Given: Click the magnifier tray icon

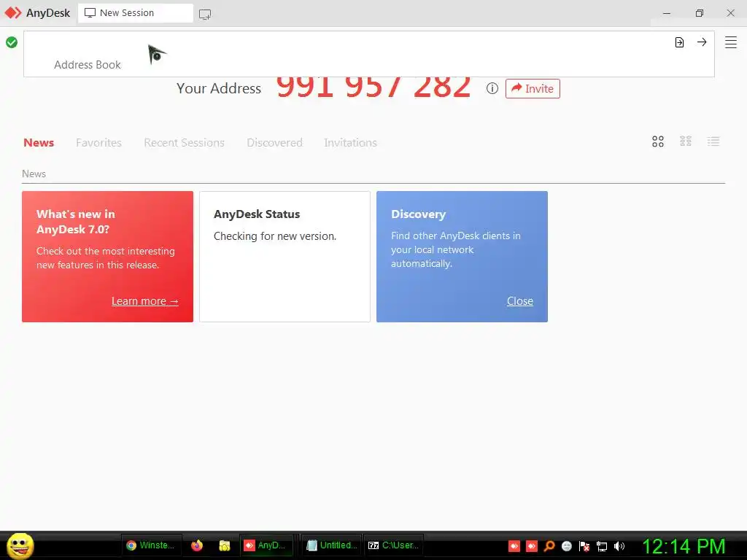Looking at the screenshot, I should (549, 545).
